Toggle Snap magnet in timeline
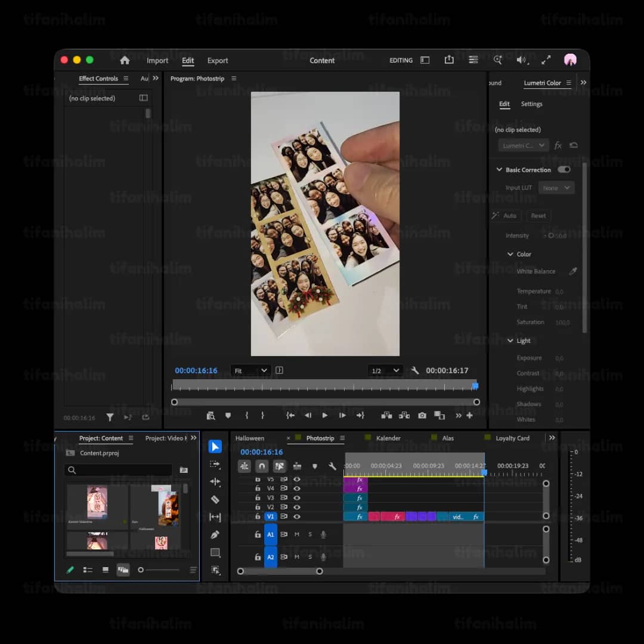Viewport: 644px width, 644px height. tap(262, 466)
